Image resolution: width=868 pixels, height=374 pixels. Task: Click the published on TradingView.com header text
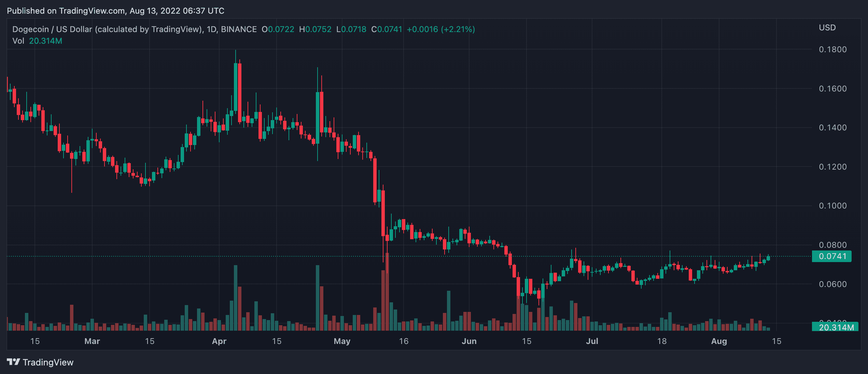(116, 11)
